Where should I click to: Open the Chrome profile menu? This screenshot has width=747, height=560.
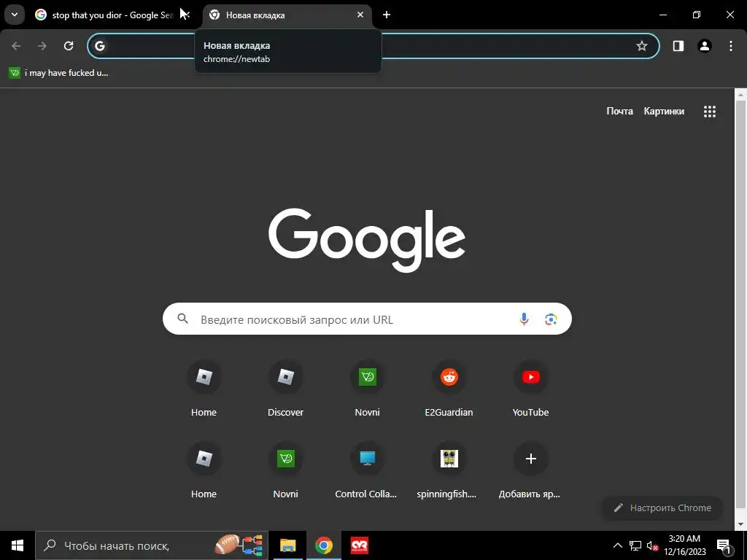tap(705, 46)
